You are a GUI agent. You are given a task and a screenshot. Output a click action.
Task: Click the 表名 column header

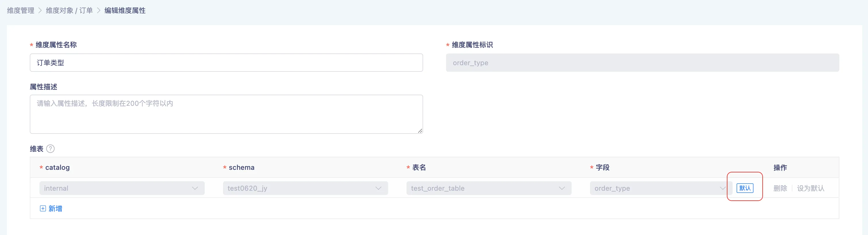419,168
